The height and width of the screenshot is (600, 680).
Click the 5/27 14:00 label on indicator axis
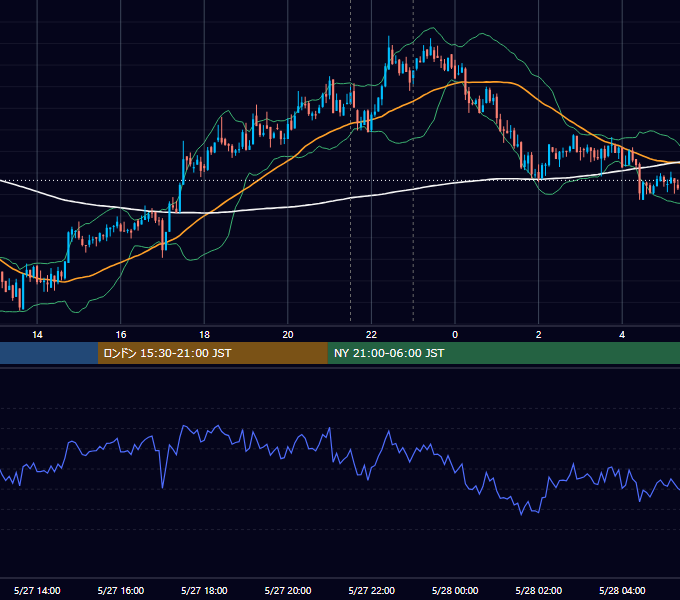click(x=37, y=590)
